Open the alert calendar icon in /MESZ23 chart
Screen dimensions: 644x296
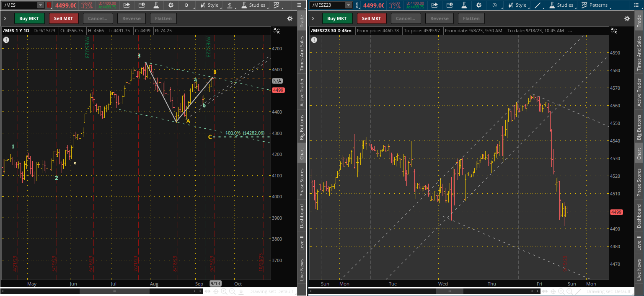[450, 5]
